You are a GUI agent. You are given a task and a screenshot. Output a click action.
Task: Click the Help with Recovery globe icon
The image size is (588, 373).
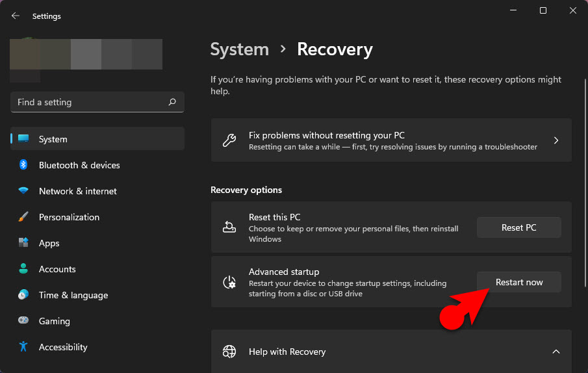(x=229, y=352)
